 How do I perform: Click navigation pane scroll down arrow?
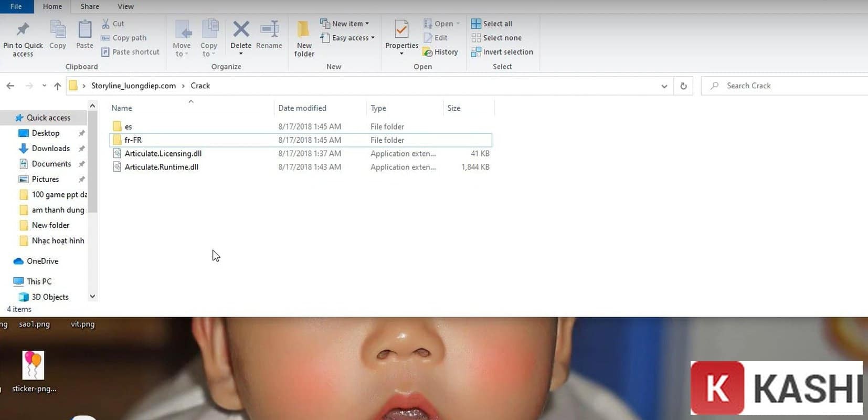click(x=92, y=297)
